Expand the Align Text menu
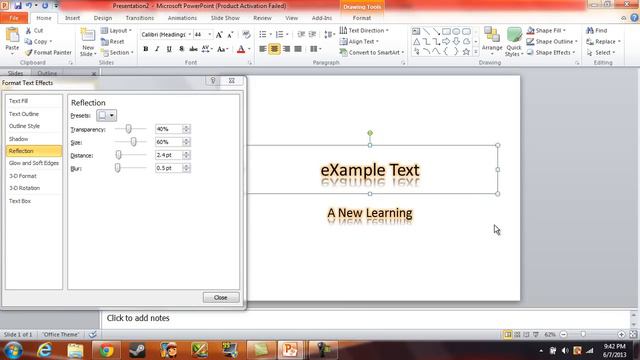Image resolution: width=640 pixels, height=360 pixels. 359,42
